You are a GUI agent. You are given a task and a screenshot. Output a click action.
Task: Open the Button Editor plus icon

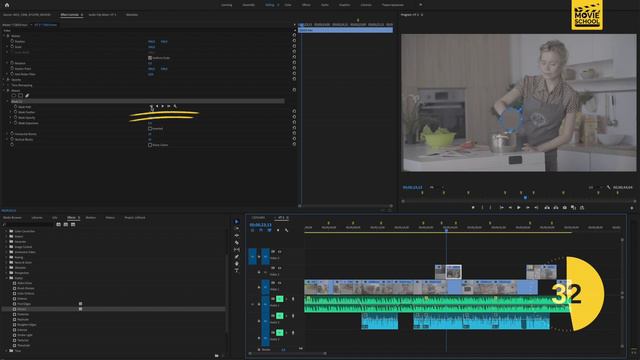click(632, 208)
